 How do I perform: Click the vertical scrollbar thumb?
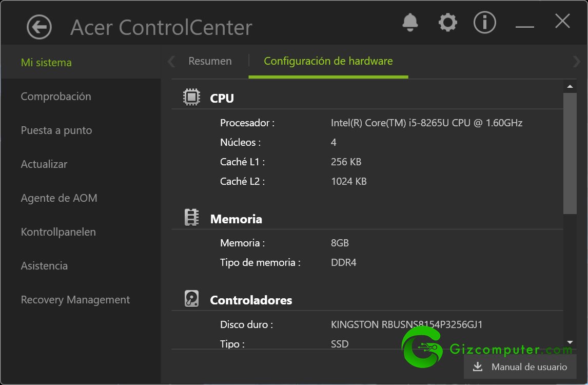[570, 153]
